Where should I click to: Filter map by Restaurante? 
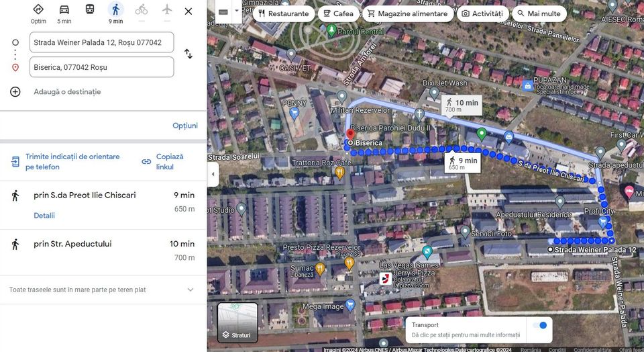283,13
